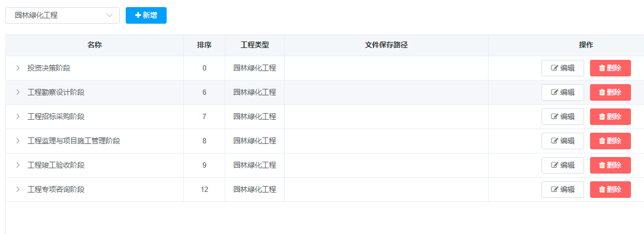Click sort value 12 in 工程专项咨询阶段 row
644x234 pixels.
point(205,189)
